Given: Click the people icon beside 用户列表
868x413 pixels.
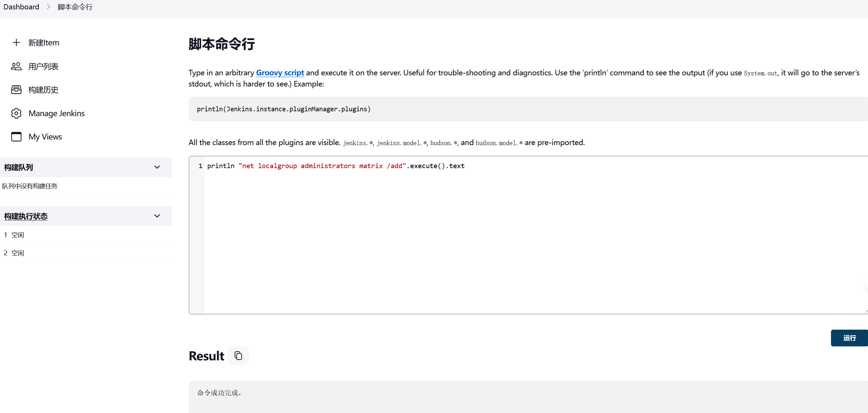Looking at the screenshot, I should [x=16, y=66].
